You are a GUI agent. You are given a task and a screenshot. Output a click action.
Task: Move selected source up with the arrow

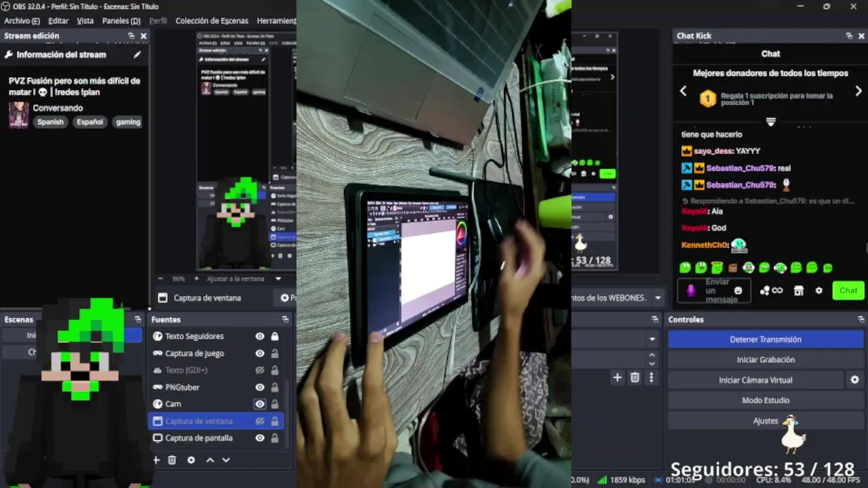[210, 460]
